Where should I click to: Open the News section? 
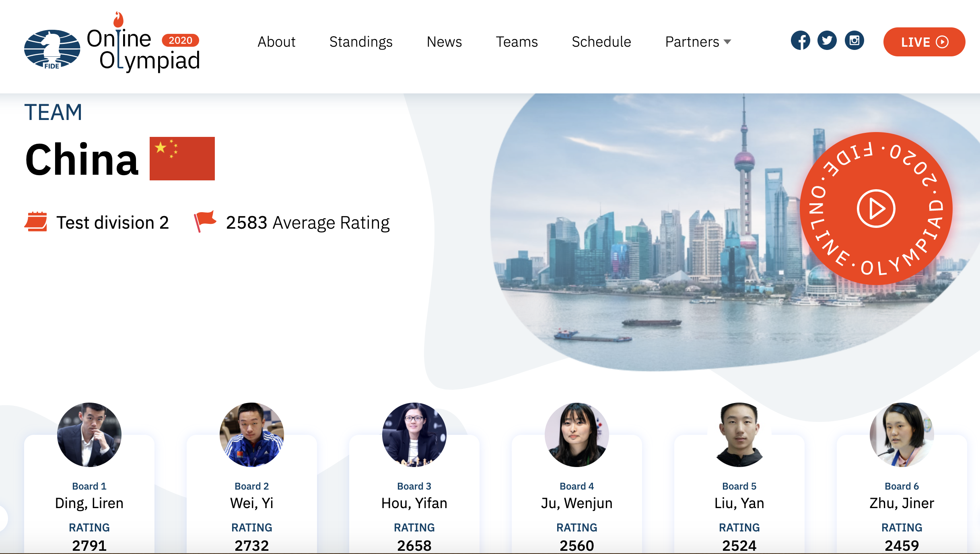point(444,42)
